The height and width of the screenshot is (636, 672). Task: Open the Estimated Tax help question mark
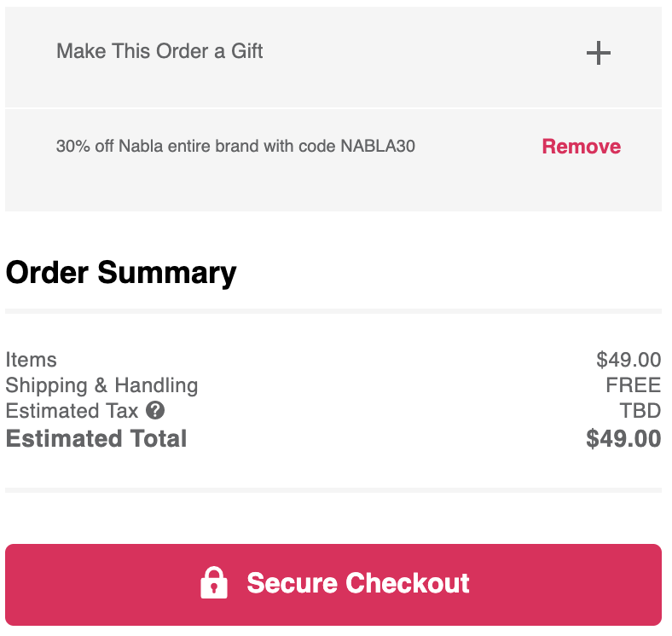point(155,410)
